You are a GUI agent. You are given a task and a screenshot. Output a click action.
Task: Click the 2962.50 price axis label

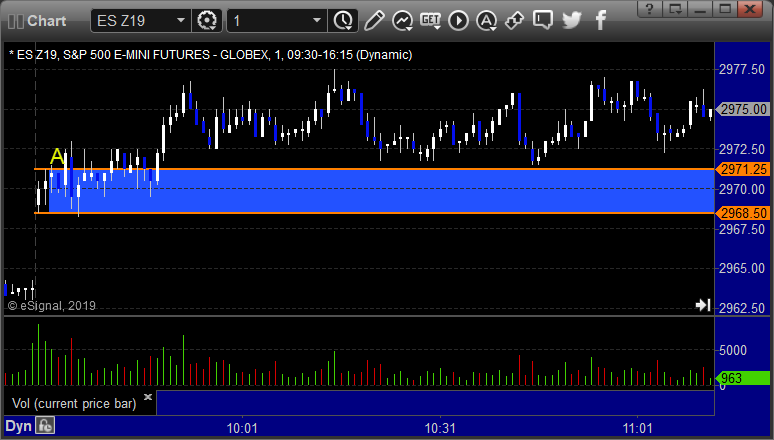(742, 308)
